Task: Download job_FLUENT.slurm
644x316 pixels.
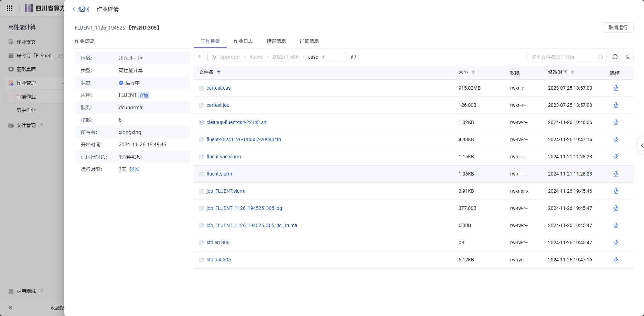Action: click(616, 191)
